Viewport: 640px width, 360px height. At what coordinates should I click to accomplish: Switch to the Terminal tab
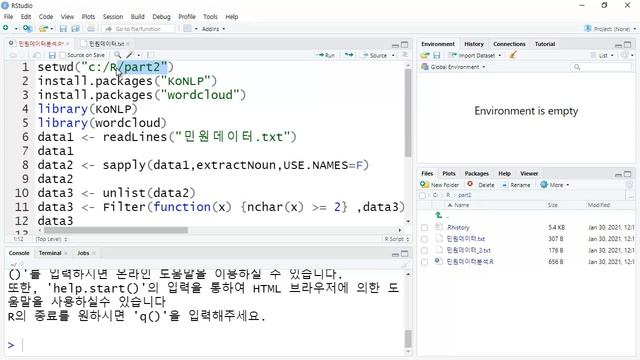[50, 253]
